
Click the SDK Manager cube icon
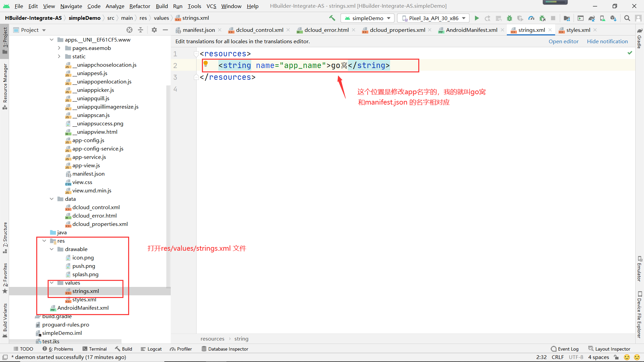(x=613, y=18)
